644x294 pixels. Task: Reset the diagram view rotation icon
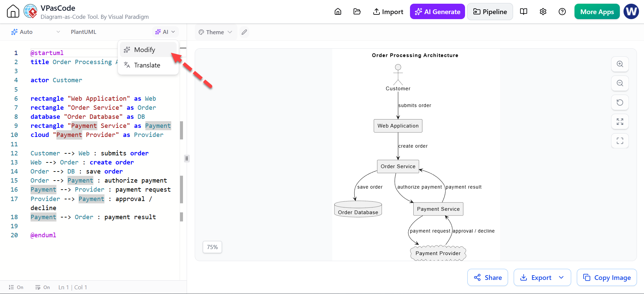pyautogui.click(x=620, y=102)
